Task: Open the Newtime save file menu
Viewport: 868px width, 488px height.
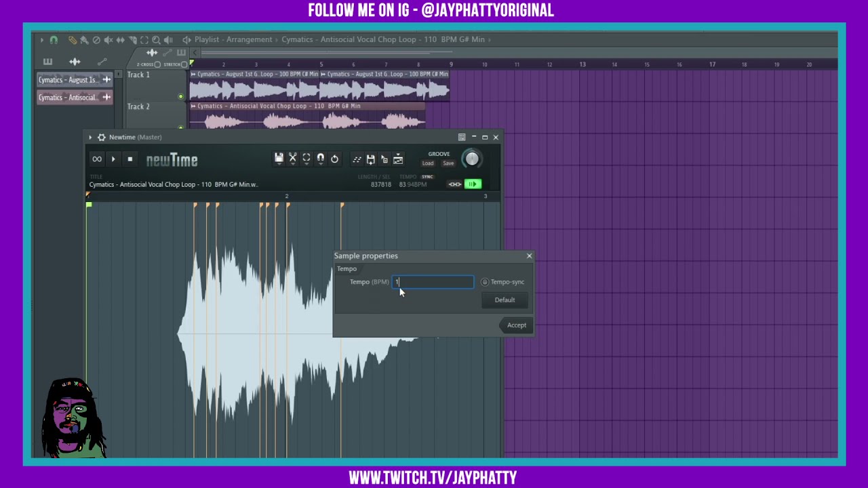Action: pyautogui.click(x=279, y=159)
